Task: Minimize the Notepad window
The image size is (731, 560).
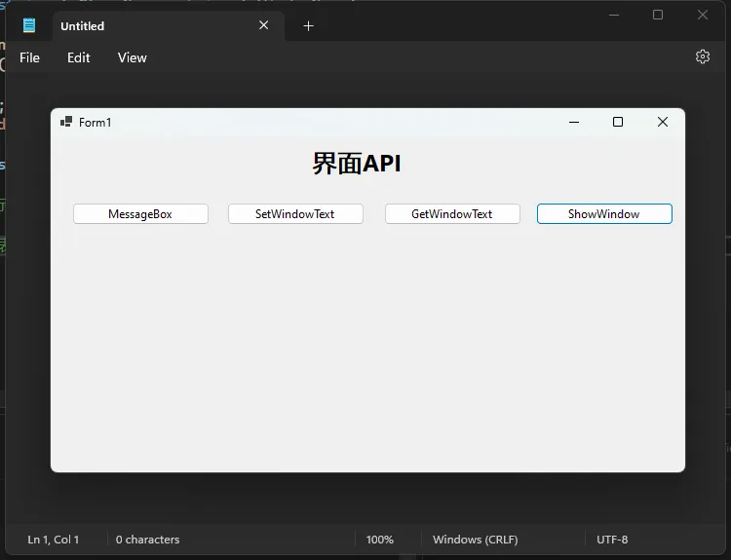Action: pos(614,15)
